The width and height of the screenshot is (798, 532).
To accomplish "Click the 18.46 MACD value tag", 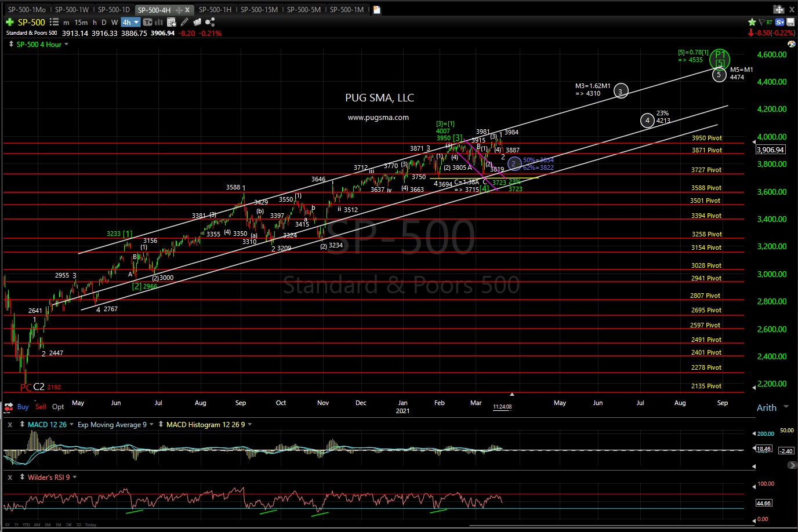I will [764, 449].
